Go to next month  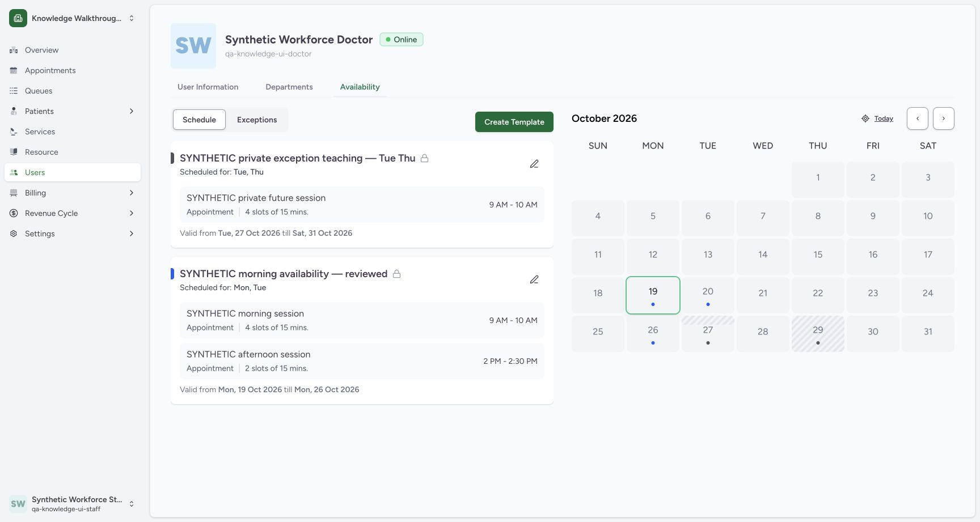coord(944,118)
